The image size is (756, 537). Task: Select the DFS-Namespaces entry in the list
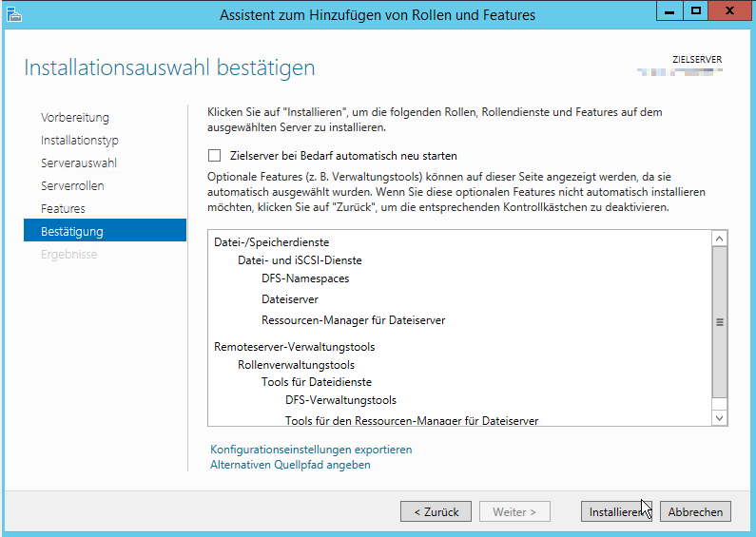pyautogui.click(x=305, y=278)
